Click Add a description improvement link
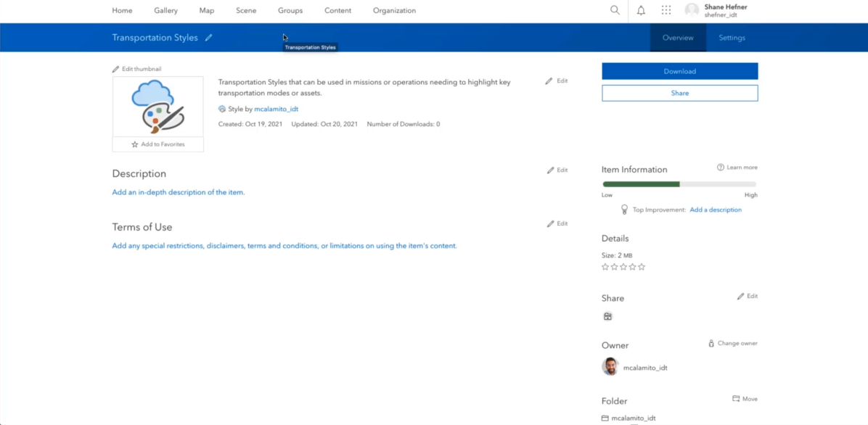The height and width of the screenshot is (425, 868). pyautogui.click(x=716, y=210)
